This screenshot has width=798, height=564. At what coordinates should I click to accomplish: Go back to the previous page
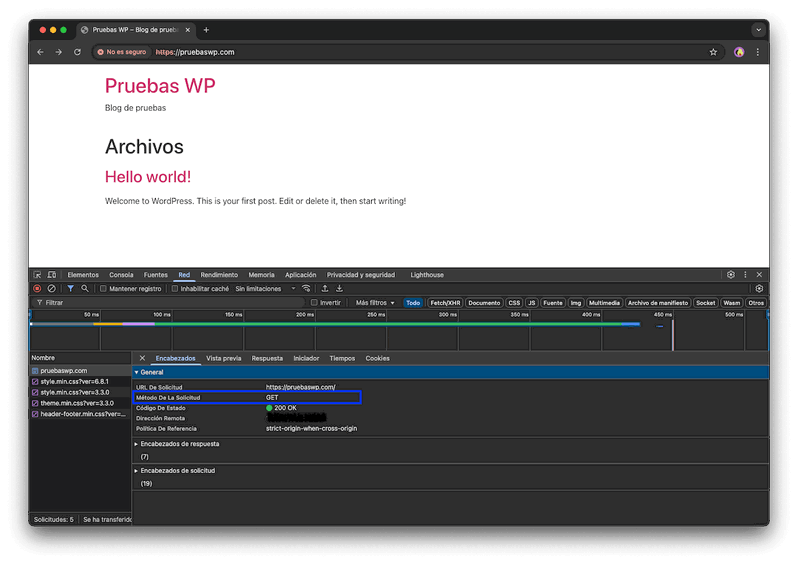pyautogui.click(x=40, y=52)
